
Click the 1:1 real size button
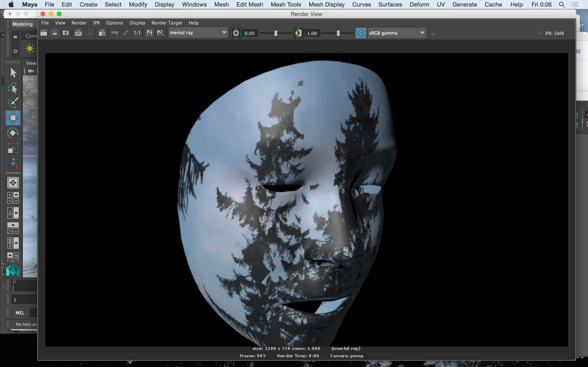[137, 33]
